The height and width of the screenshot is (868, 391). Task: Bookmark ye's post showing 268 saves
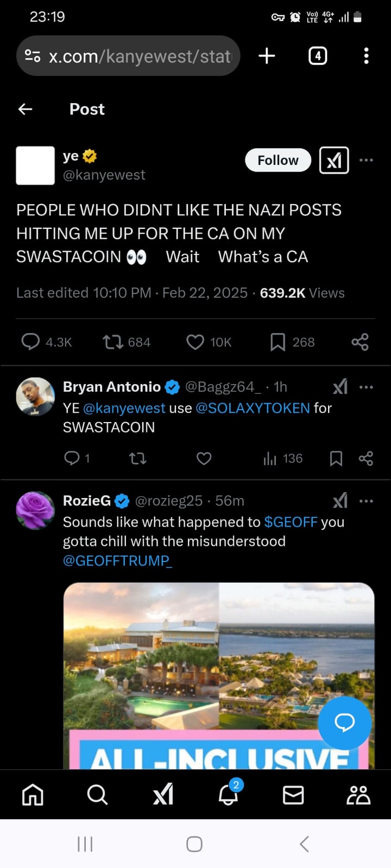tap(278, 342)
